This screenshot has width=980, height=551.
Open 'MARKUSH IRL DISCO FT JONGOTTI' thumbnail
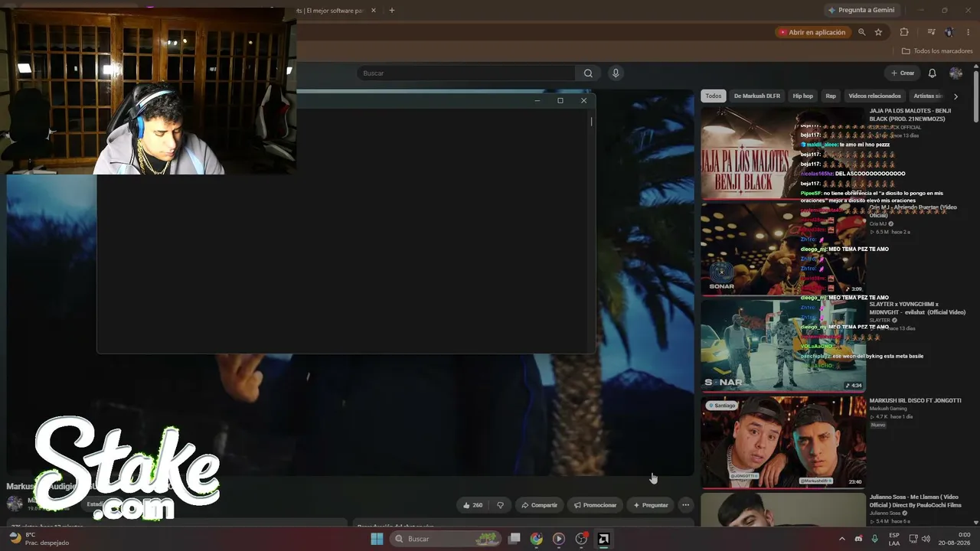click(783, 442)
